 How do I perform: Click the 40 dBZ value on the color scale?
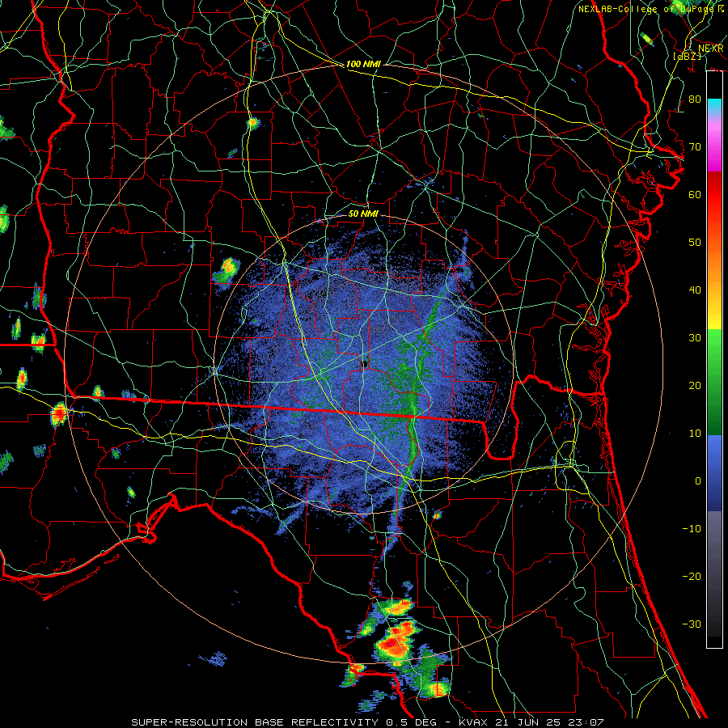point(695,290)
